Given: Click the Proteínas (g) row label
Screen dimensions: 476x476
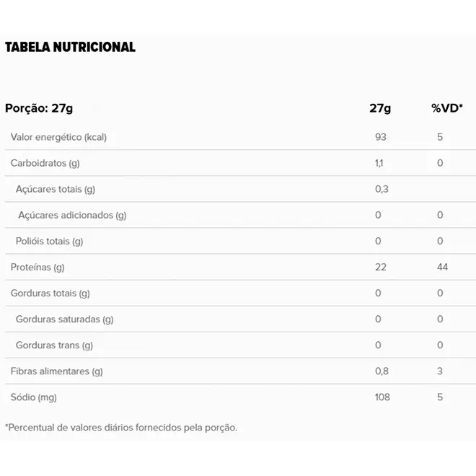Looking at the screenshot, I should pyautogui.click(x=38, y=268).
